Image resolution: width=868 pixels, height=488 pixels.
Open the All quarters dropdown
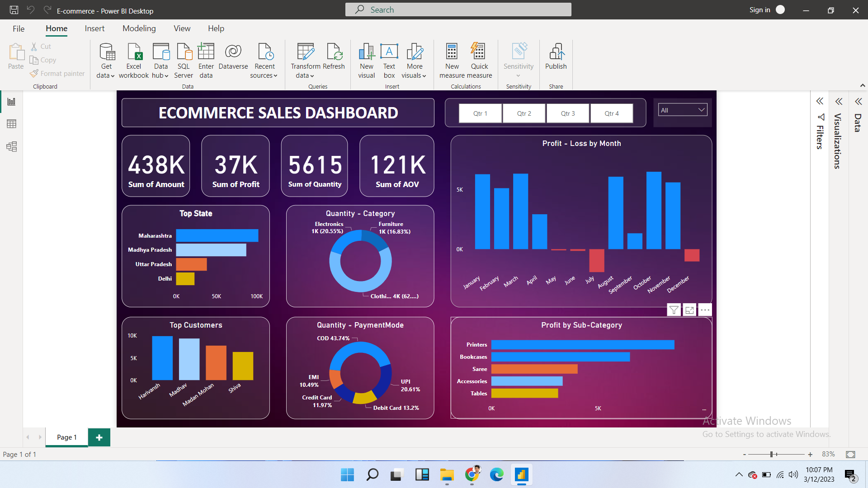pyautogui.click(x=701, y=109)
